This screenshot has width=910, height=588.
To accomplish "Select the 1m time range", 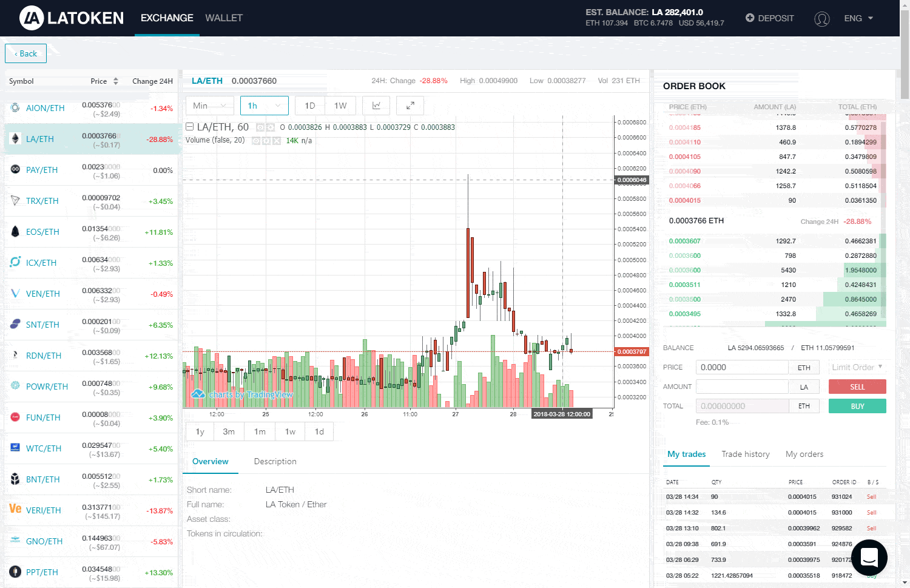I will [260, 432].
